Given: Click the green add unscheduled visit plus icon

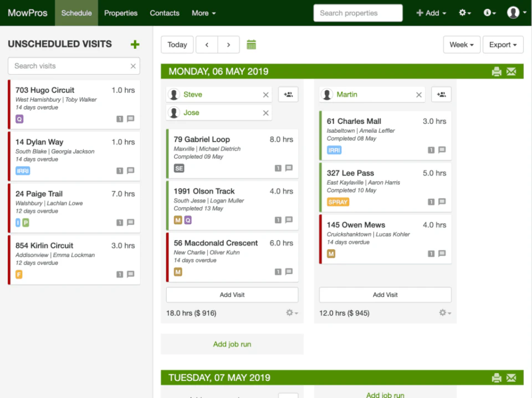Looking at the screenshot, I should [x=135, y=45].
